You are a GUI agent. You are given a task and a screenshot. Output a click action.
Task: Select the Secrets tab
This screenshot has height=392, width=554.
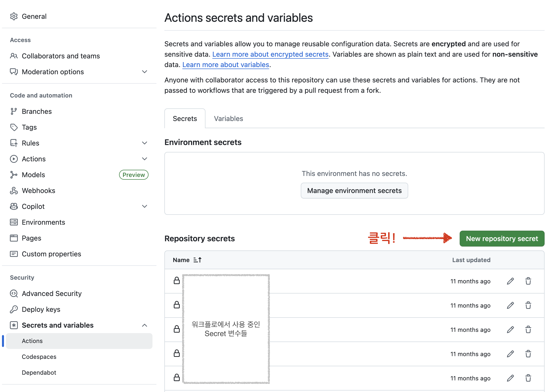185,119
